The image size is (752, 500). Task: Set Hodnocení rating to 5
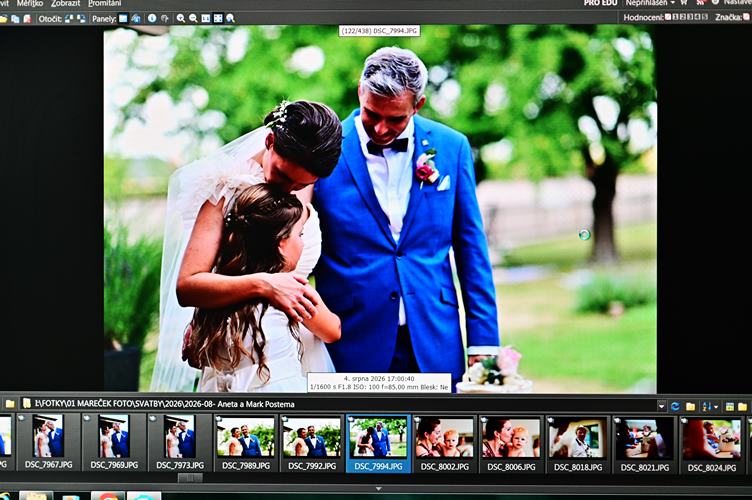point(705,17)
